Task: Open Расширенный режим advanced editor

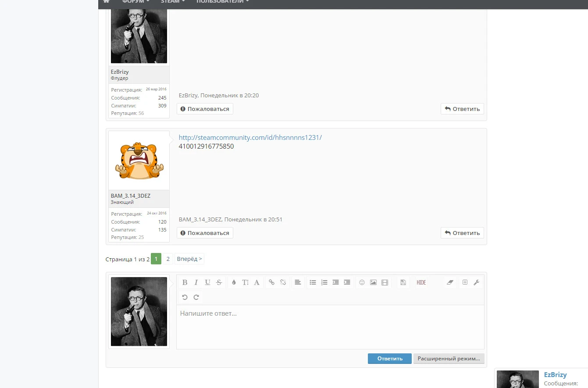Action: pos(449,358)
